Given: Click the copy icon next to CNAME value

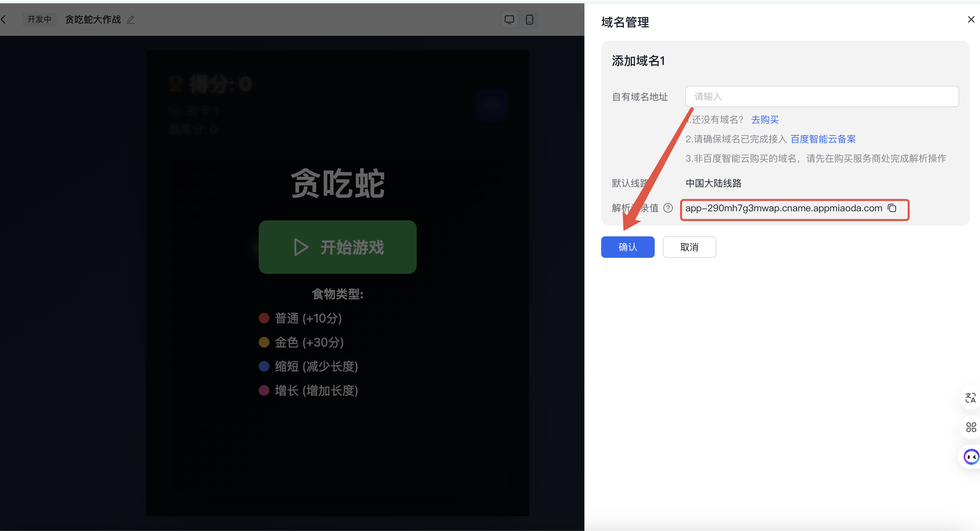Looking at the screenshot, I should click(892, 208).
